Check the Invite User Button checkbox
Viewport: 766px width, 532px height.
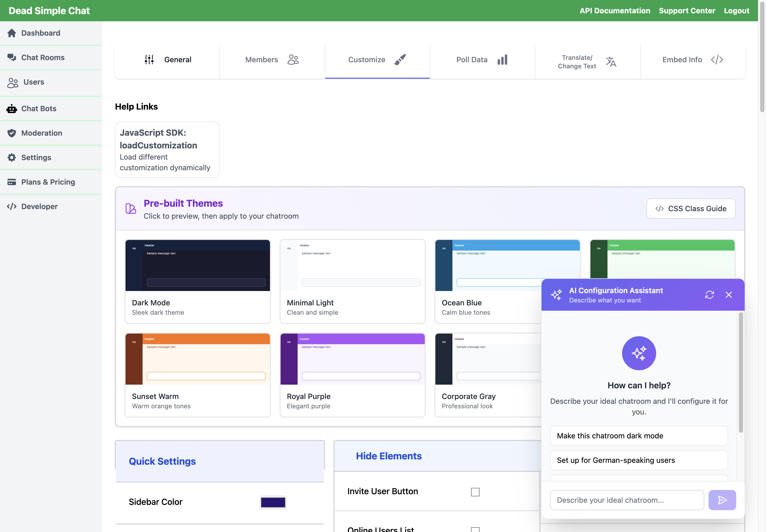(475, 492)
